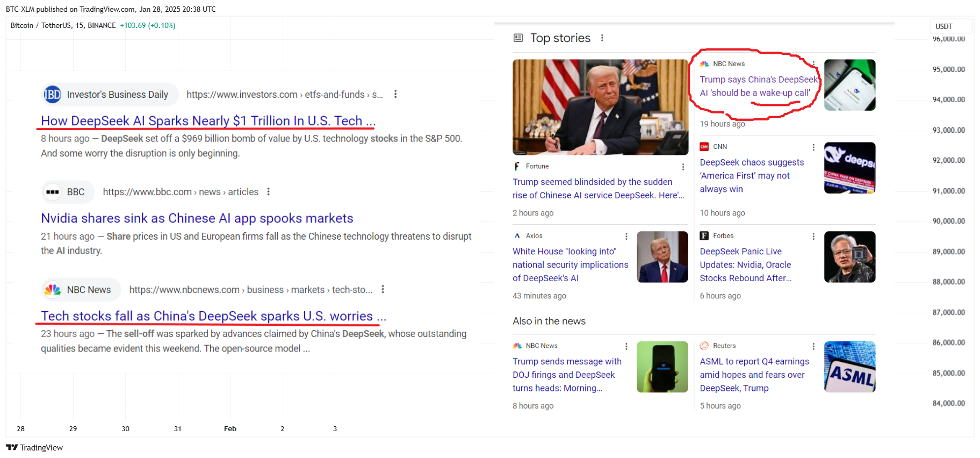Open three-dot menu for Fortune story
Image resolution: width=980 pixels, height=458 pixels.
tap(683, 167)
